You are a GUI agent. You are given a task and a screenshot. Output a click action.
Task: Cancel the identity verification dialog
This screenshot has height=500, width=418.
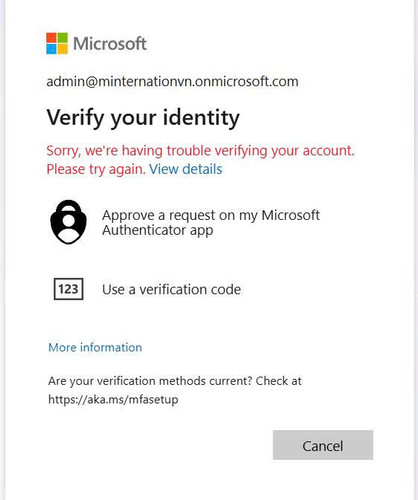(323, 445)
